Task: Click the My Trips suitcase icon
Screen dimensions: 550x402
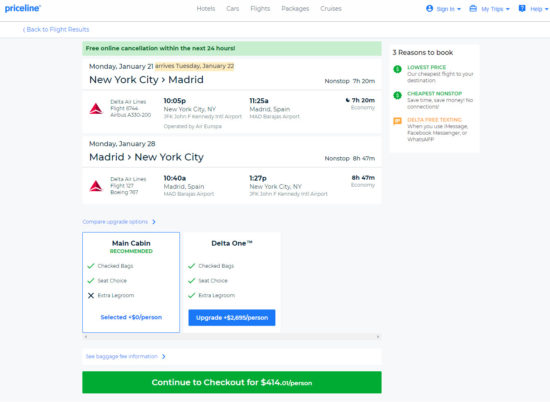Action: [x=473, y=8]
